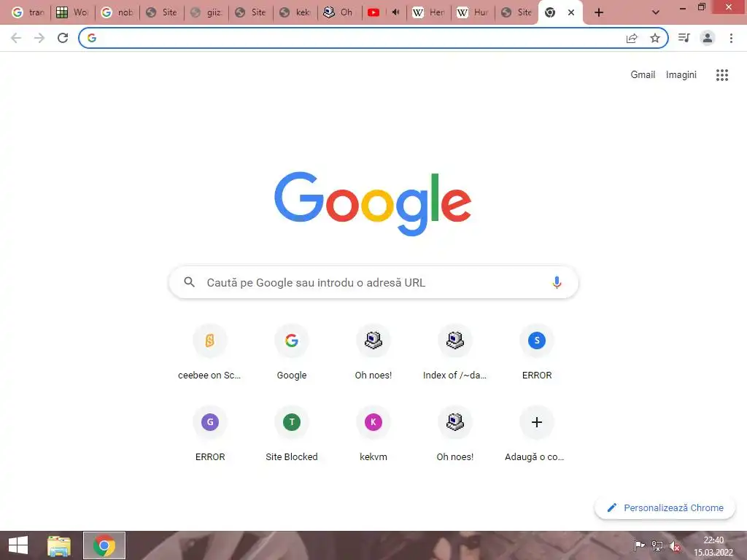Screen dimensions: 747x560
Task: Click the magnifier icon in search box
Action: pyautogui.click(x=189, y=282)
